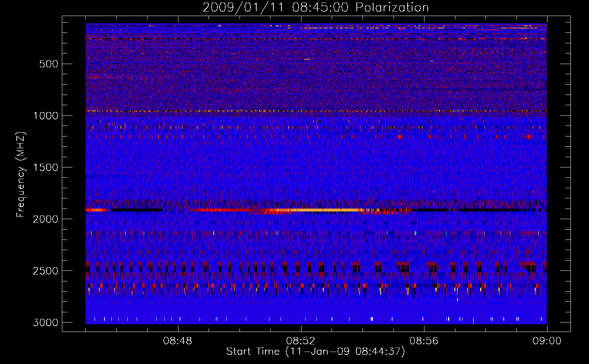Click the 2500 frequency tick label

point(46,271)
